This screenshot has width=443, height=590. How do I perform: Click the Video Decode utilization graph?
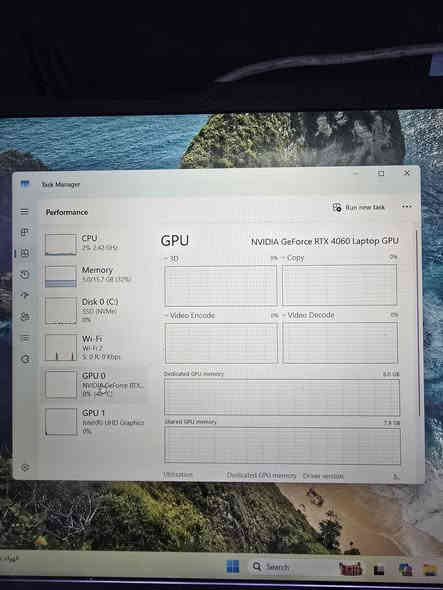340,342
